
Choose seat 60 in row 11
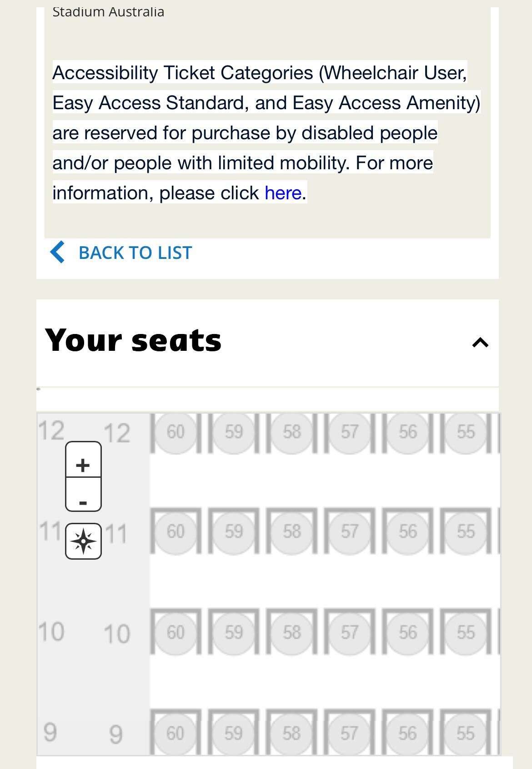[176, 531]
